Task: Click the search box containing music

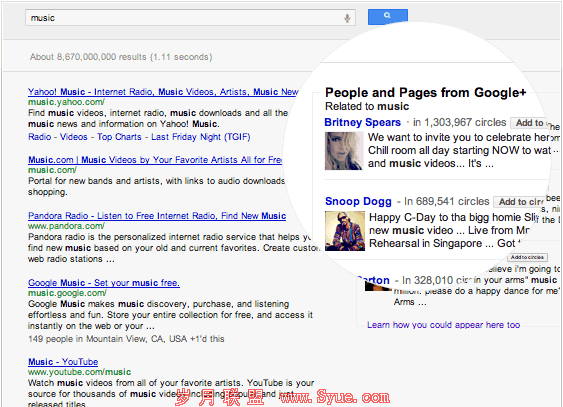Action: click(190, 18)
